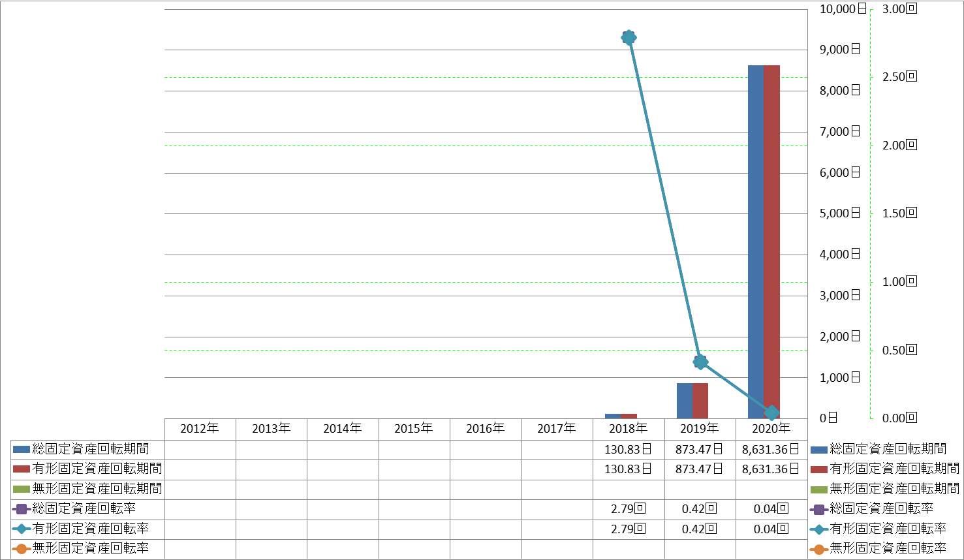Click the teal 有形固定資産回転率 marker in data table
Screen dimensions: 964x560
click(x=22, y=529)
